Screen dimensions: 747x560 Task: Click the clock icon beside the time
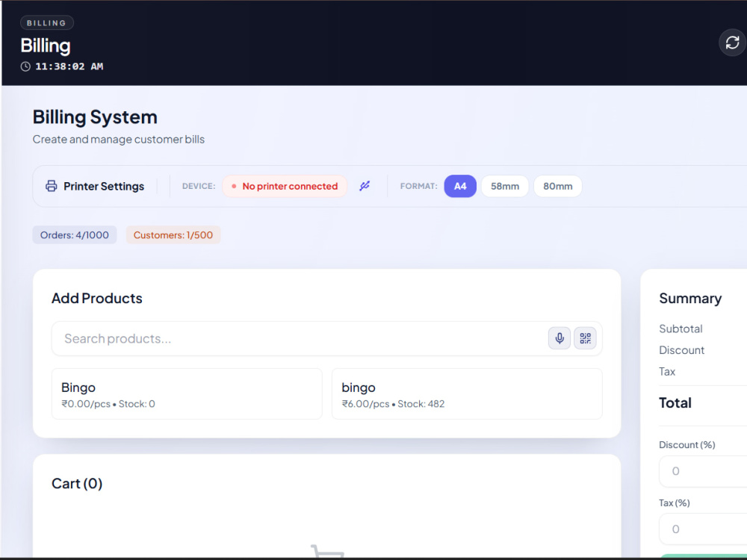pos(25,66)
